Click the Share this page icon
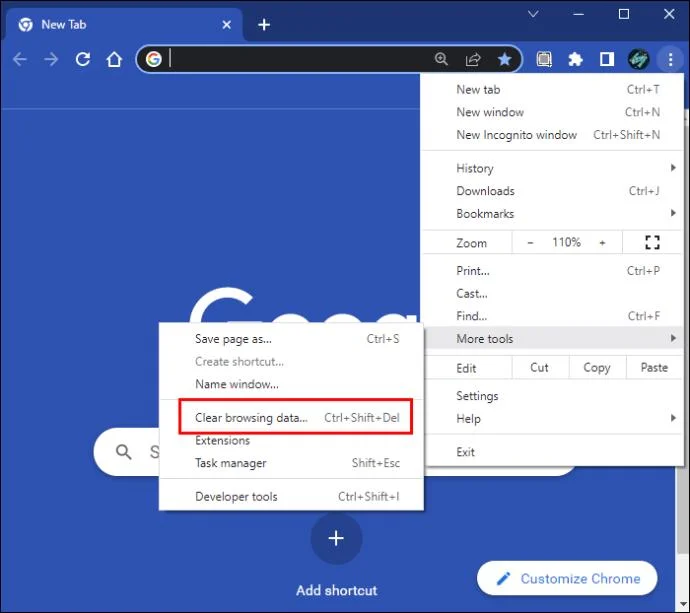This screenshot has width=690, height=613. (473, 60)
